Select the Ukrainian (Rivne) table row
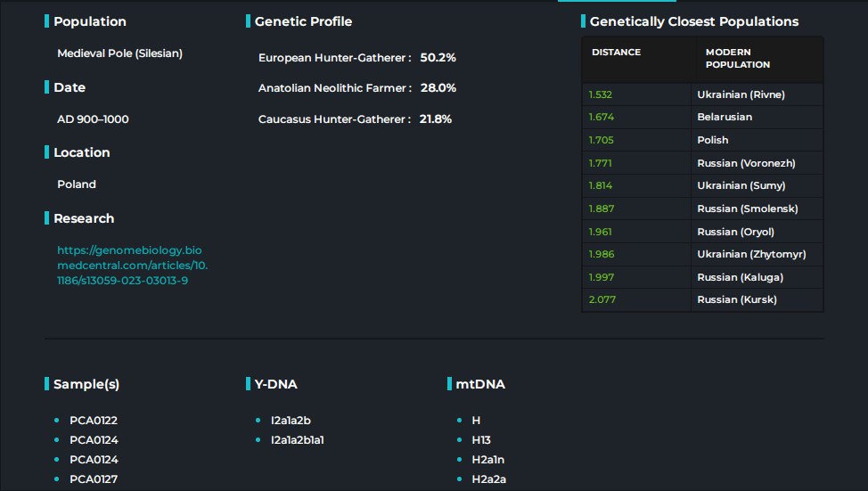Viewport: 868px width, 491px height. tap(741, 94)
